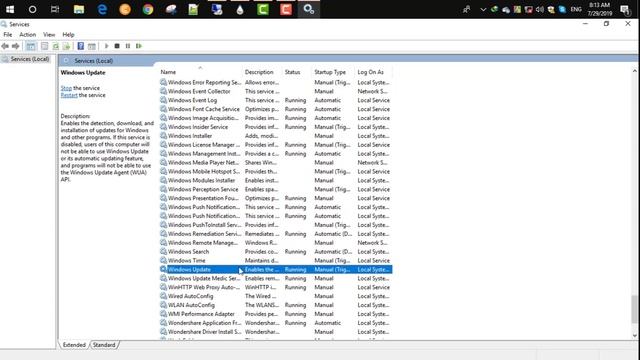The image size is (640, 360).
Task: Select Services (Local) in console tree
Action: coord(29,59)
